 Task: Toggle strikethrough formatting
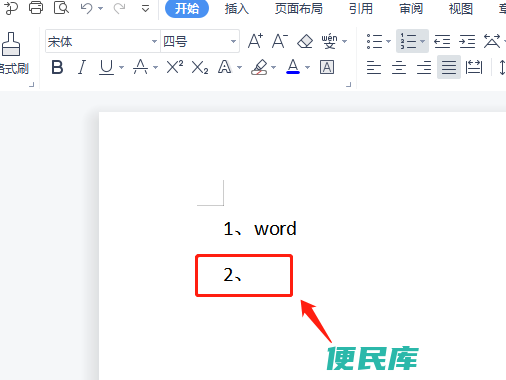(140, 67)
